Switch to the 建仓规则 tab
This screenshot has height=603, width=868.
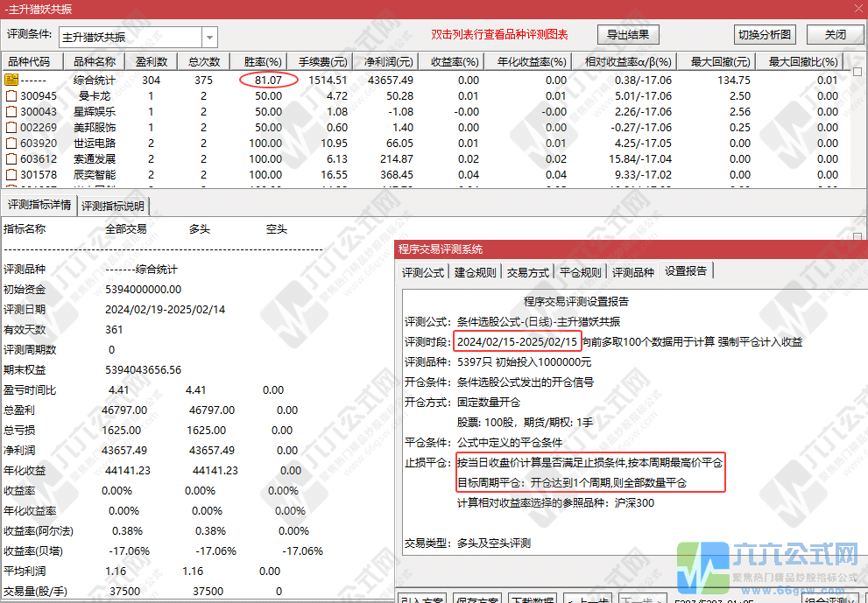coord(476,272)
